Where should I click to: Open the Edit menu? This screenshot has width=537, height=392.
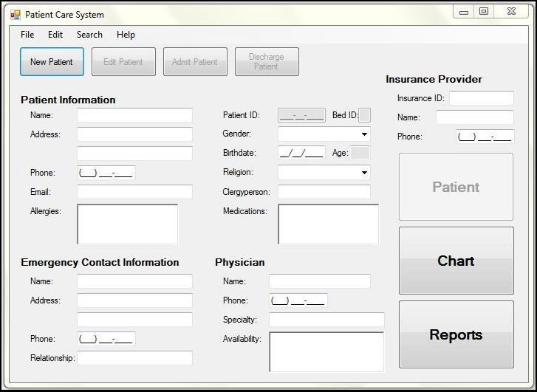point(55,35)
